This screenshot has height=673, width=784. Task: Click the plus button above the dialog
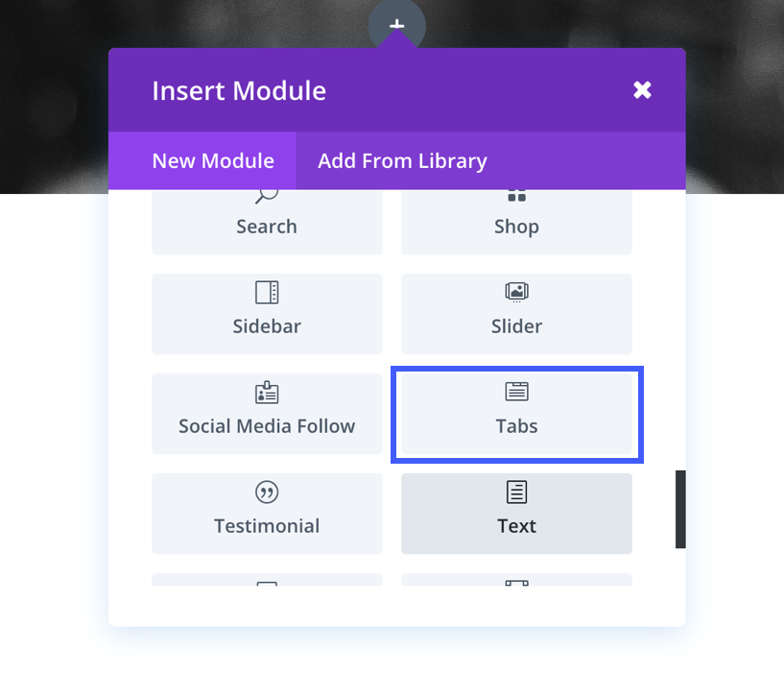396,26
